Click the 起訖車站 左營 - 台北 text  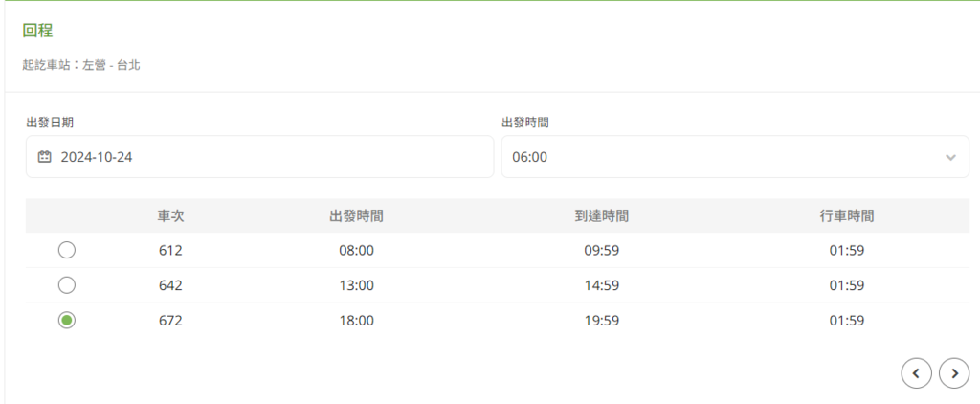pyautogui.click(x=81, y=65)
